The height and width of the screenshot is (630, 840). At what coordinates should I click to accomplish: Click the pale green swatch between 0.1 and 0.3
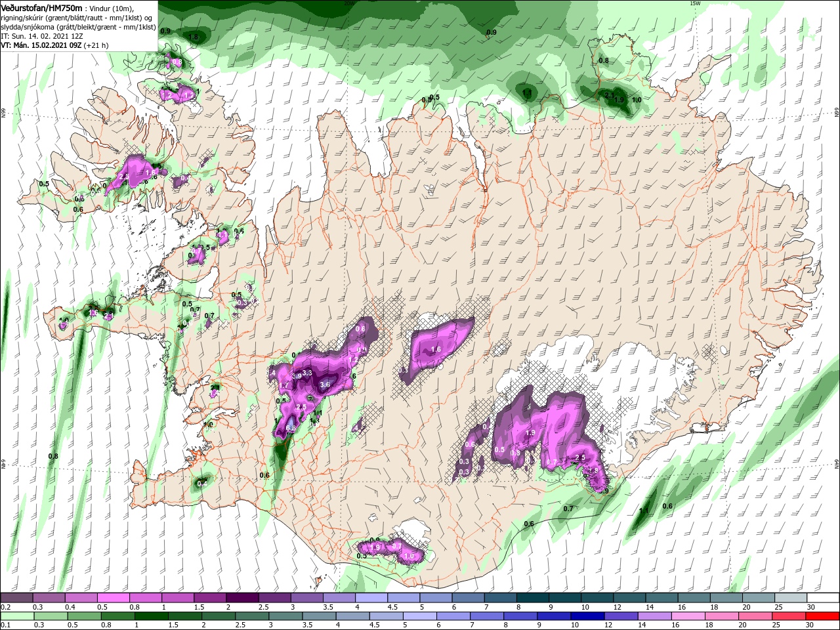16,616
